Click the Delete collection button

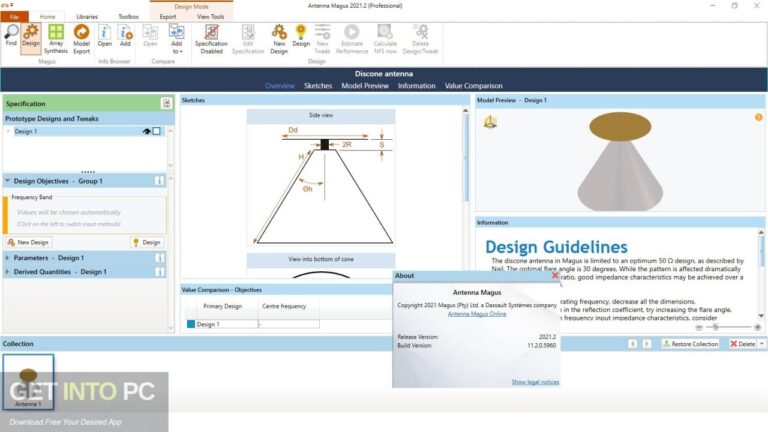(743, 344)
